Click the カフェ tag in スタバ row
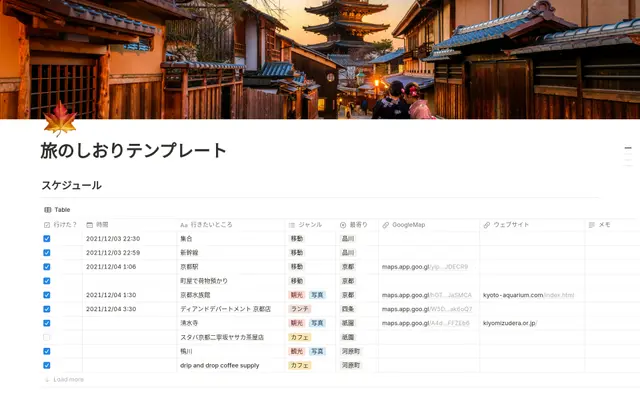This screenshot has width=640, height=399. (x=300, y=337)
